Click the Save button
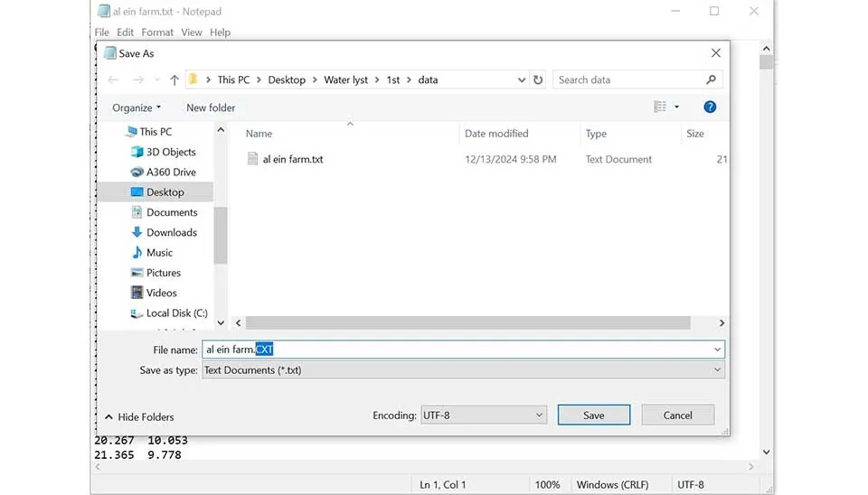 point(593,416)
